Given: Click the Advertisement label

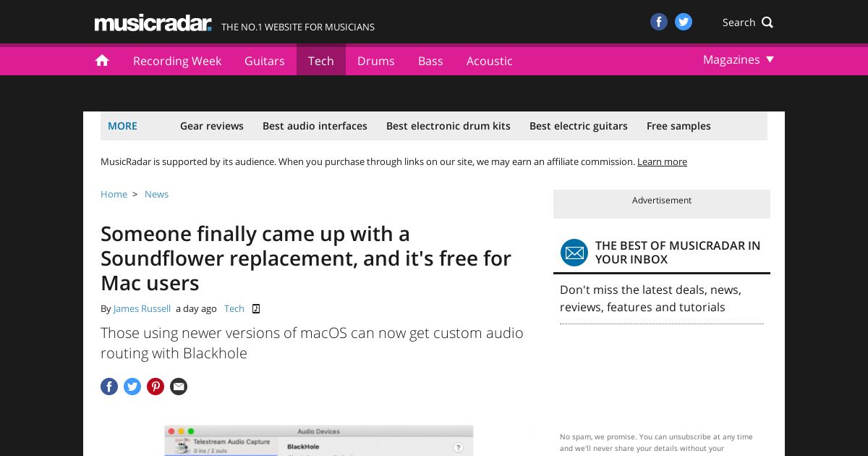Looking at the screenshot, I should click(x=662, y=200).
